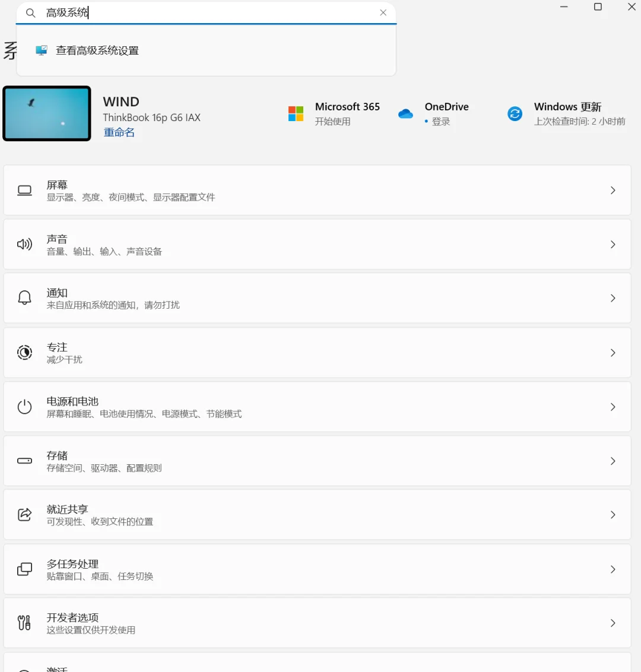Select the 通知 bell icon
The height and width of the screenshot is (672, 641).
click(x=24, y=298)
